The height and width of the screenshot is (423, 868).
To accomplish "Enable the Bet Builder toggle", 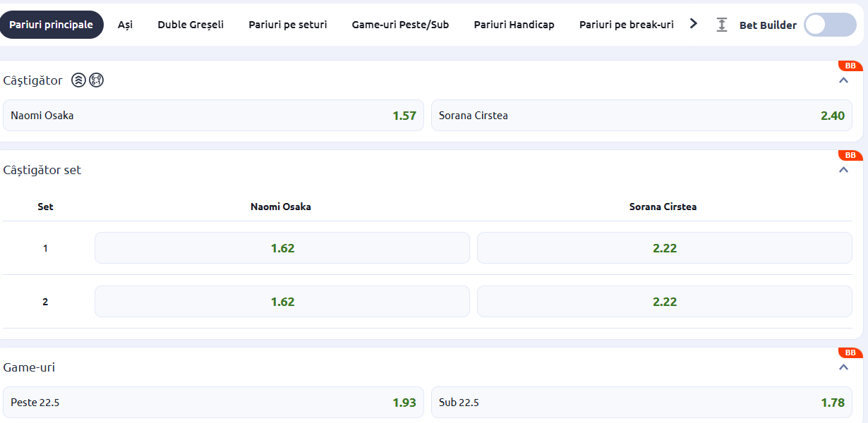I will point(830,25).
